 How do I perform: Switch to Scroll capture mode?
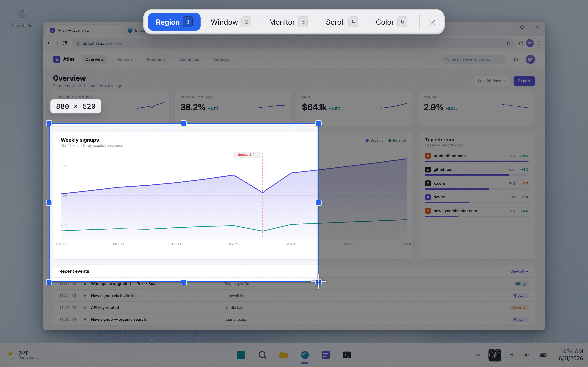click(x=342, y=22)
